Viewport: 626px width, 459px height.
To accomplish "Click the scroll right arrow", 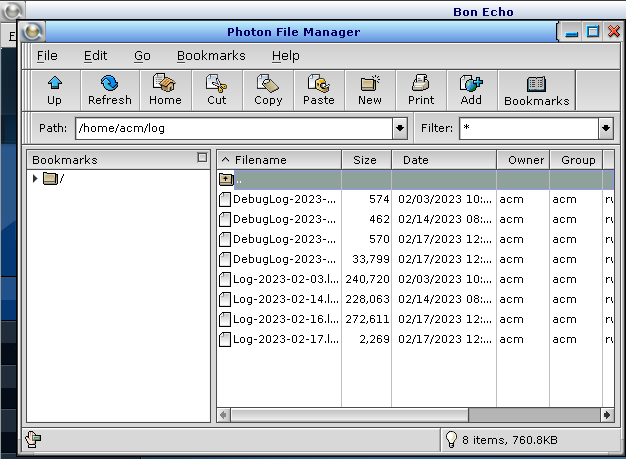I will tap(607, 415).
